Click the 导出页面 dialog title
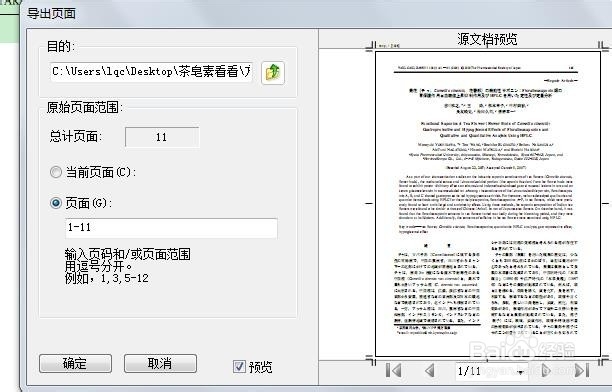612x392 pixels. click(x=51, y=14)
